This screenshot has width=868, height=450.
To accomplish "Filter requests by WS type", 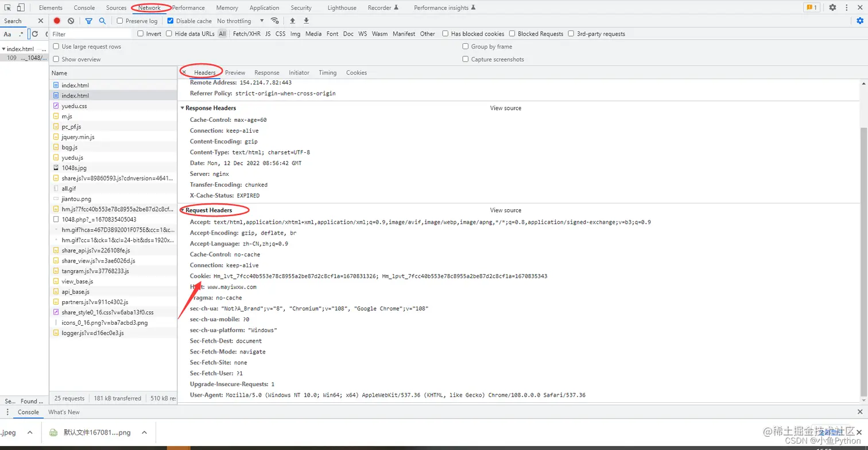I will [x=362, y=34].
